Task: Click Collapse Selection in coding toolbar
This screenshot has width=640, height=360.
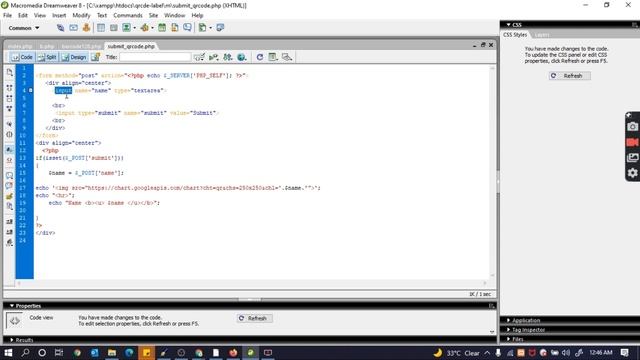Action: [9, 98]
